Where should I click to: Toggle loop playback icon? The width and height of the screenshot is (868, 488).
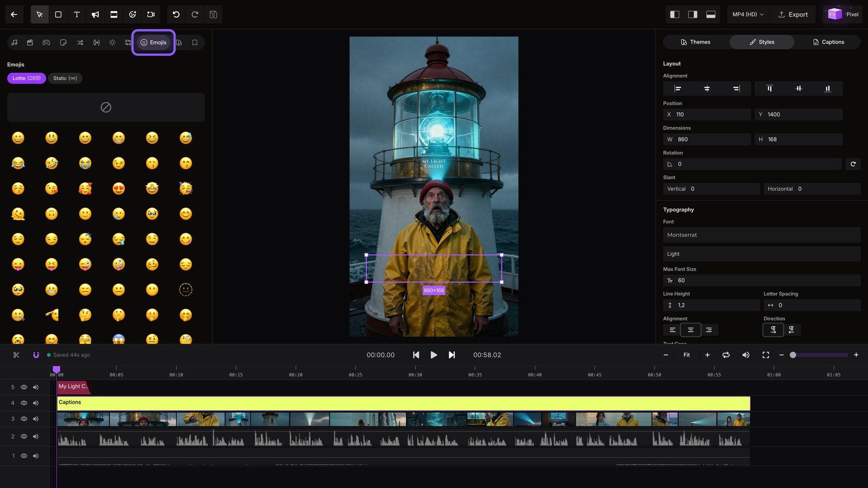(x=726, y=355)
